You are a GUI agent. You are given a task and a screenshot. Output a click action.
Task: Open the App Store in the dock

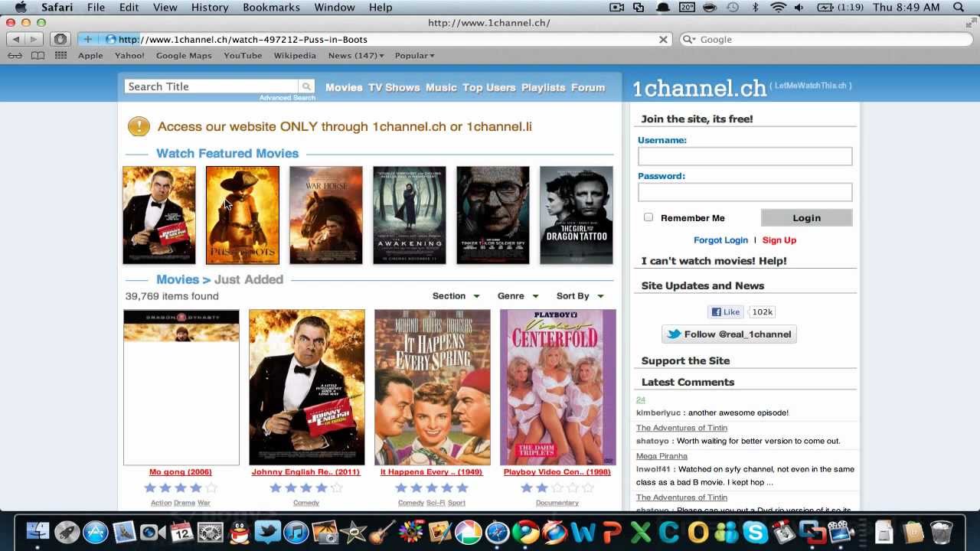[96, 531]
